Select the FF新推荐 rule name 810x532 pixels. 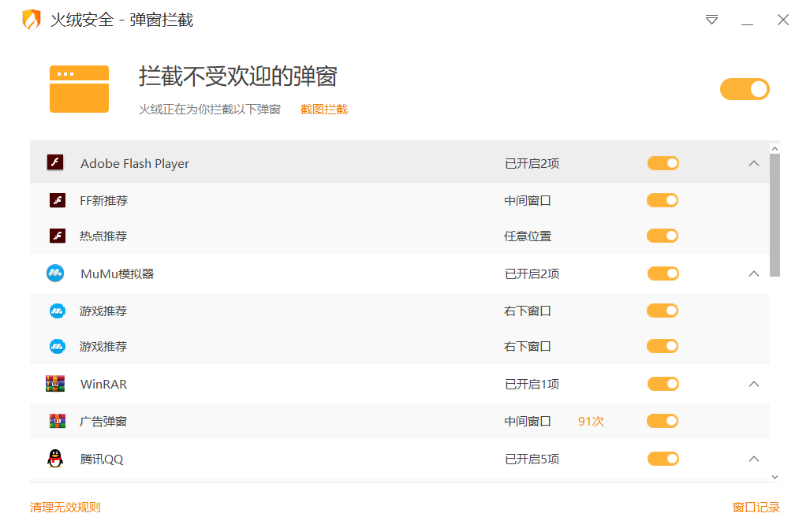(x=104, y=200)
